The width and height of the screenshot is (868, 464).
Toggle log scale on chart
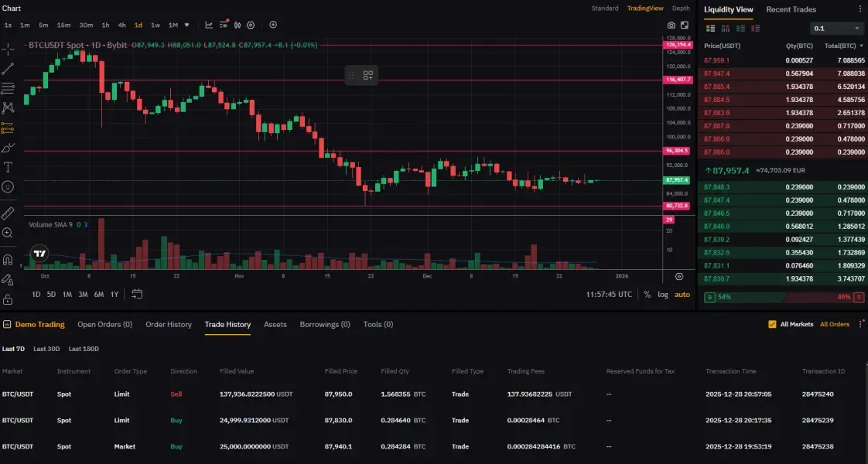[663, 295]
